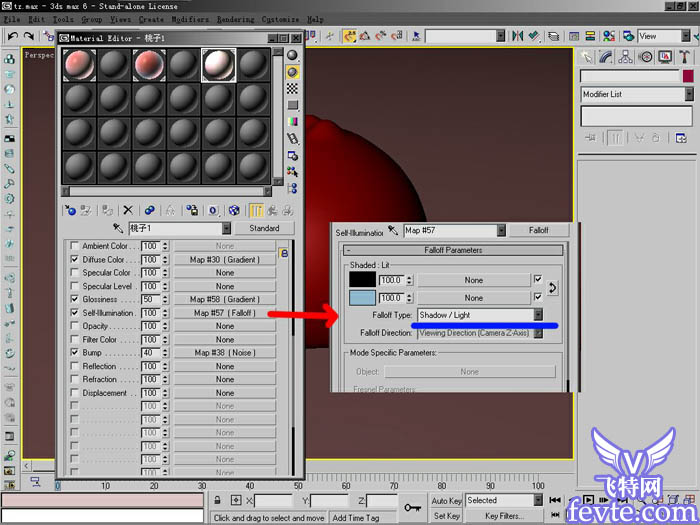Click the Undo arrow in main toolbar
This screenshot has width=700, height=525.
(13, 36)
